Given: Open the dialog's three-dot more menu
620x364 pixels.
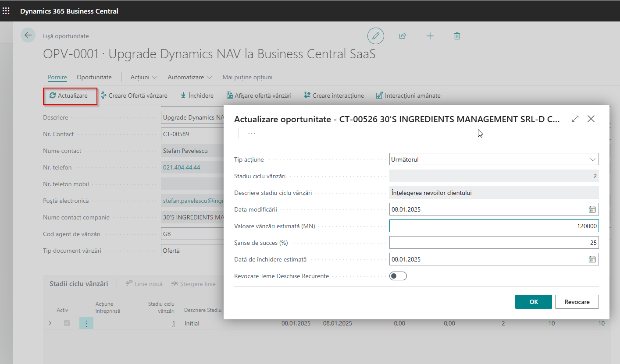Looking at the screenshot, I should tap(252, 133).
